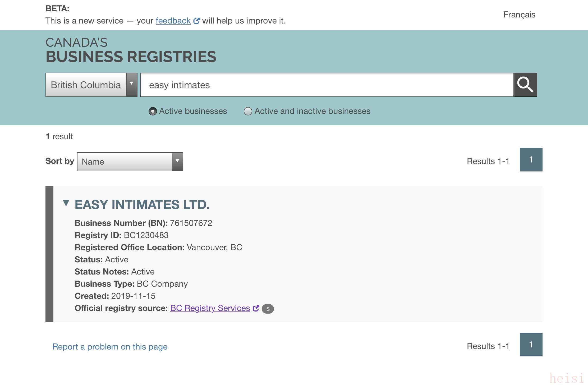Click the dollar sign fee badge
This screenshot has width=588, height=386.
[x=268, y=309]
